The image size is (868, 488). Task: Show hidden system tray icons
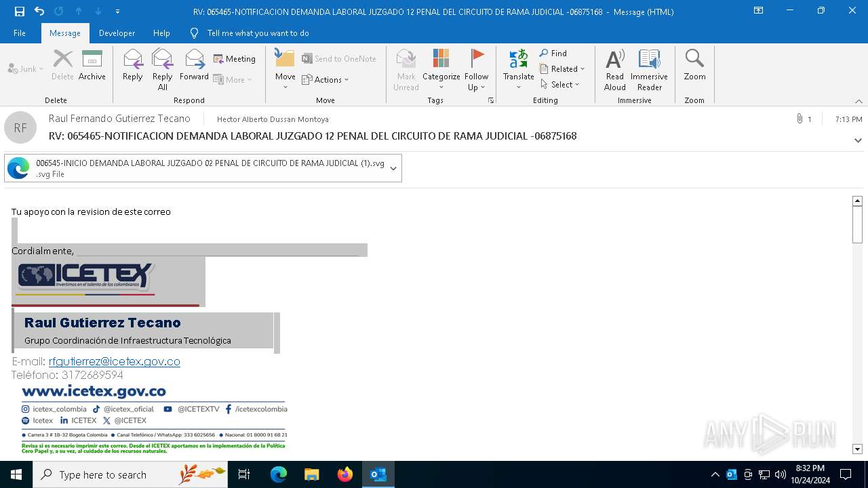(x=715, y=474)
